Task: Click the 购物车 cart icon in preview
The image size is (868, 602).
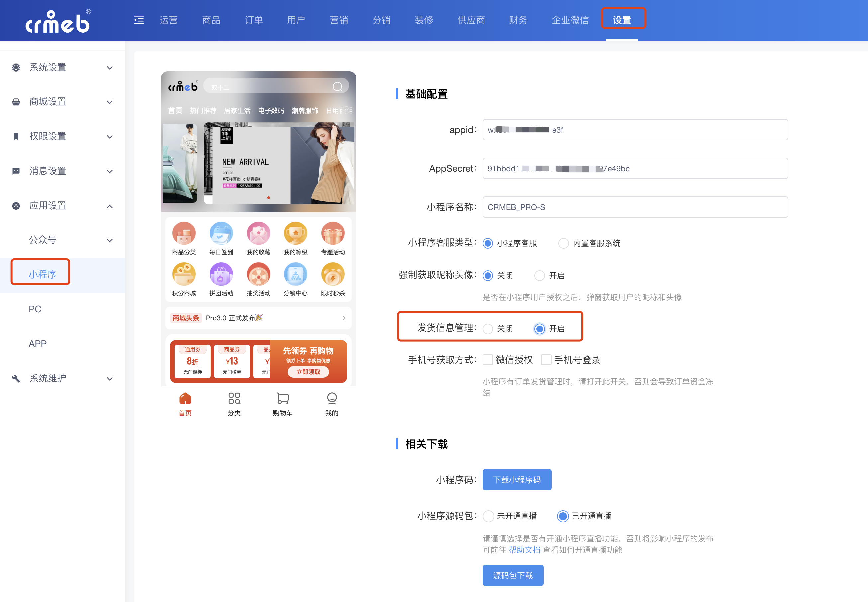Action: [283, 398]
